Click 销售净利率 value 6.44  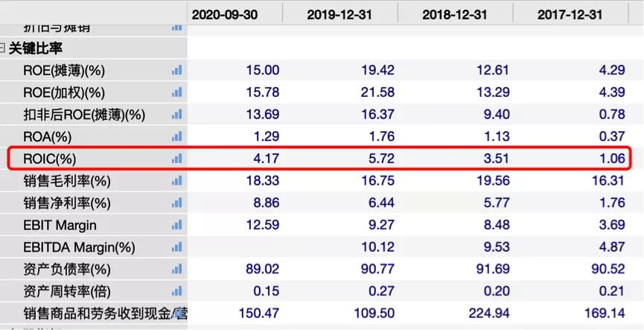click(x=381, y=203)
